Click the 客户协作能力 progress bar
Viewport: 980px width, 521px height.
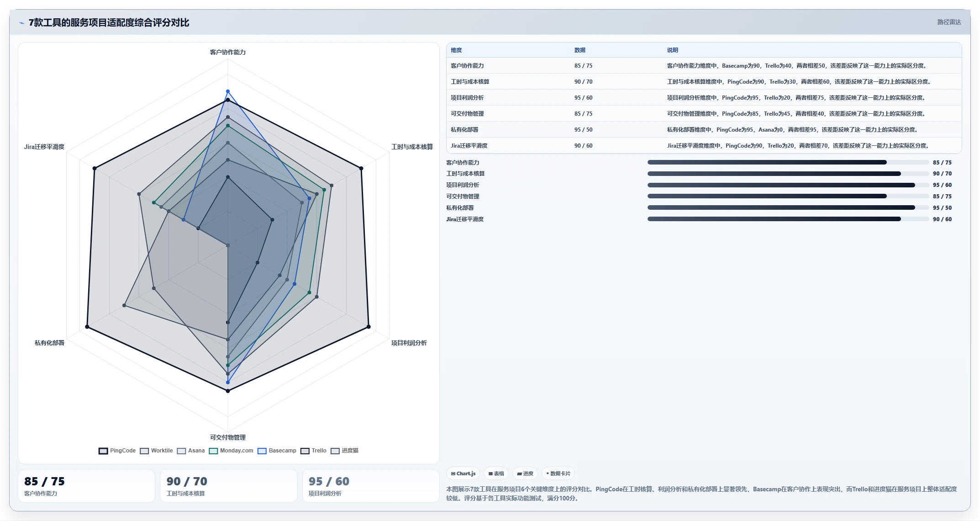[x=788, y=162]
